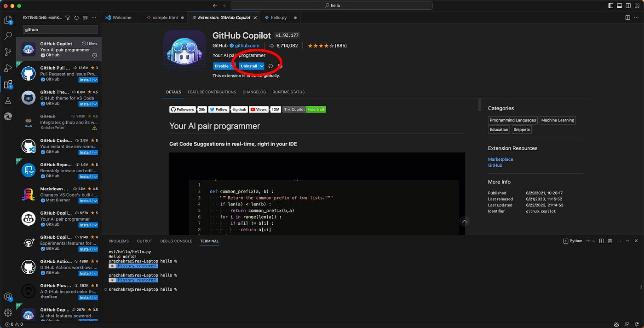Viewport: 644px width, 328px height.
Task: Open the Edge tools icon in activity bar
Action: pos(8,117)
